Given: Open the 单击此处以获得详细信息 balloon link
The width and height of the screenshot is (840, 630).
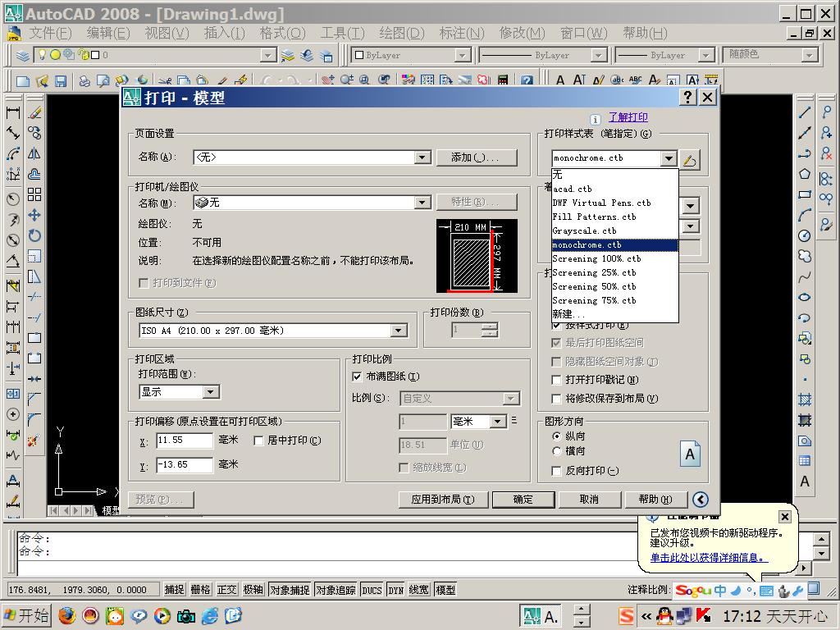Looking at the screenshot, I should coord(709,557).
